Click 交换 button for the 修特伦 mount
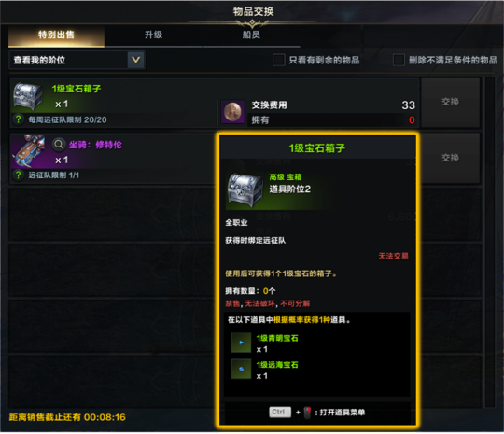The height and width of the screenshot is (434, 504). (x=450, y=158)
